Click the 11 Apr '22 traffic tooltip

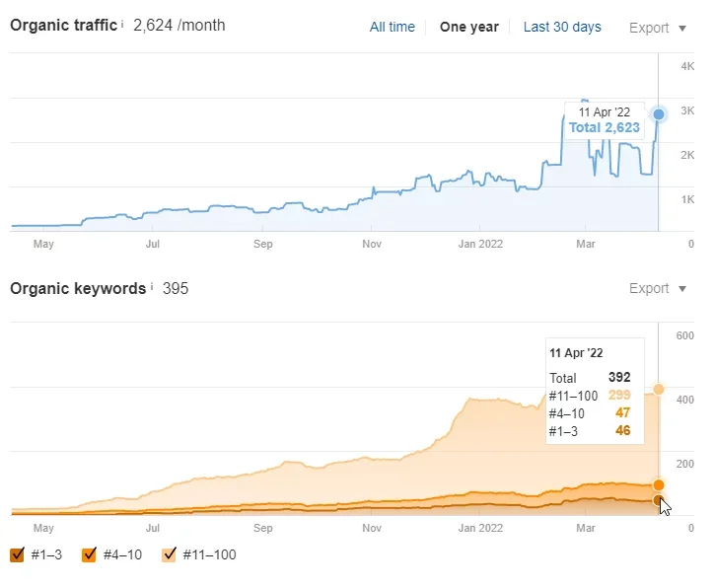[x=605, y=120]
